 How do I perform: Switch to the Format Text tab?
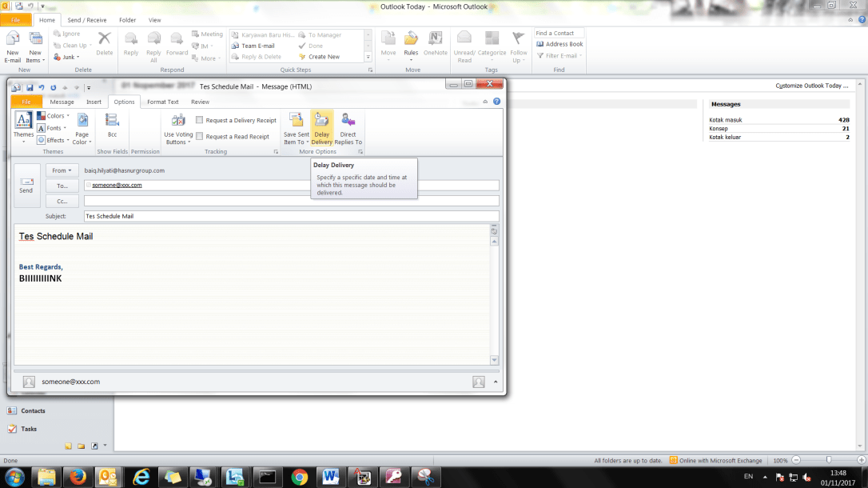pos(163,102)
